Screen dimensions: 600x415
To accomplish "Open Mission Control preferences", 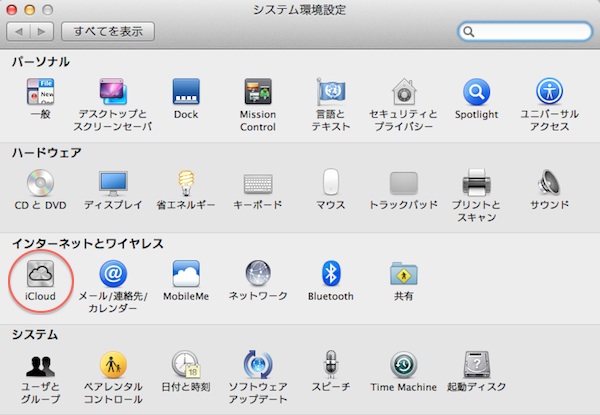I will coord(258,92).
